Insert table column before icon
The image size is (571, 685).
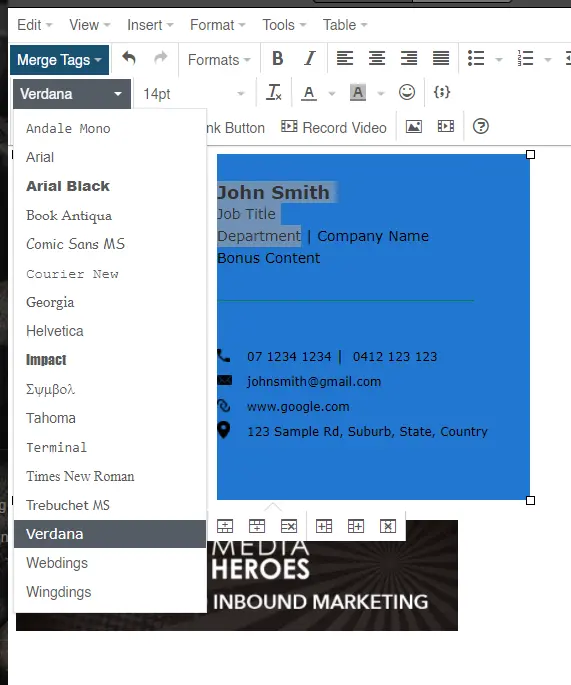coord(324,526)
